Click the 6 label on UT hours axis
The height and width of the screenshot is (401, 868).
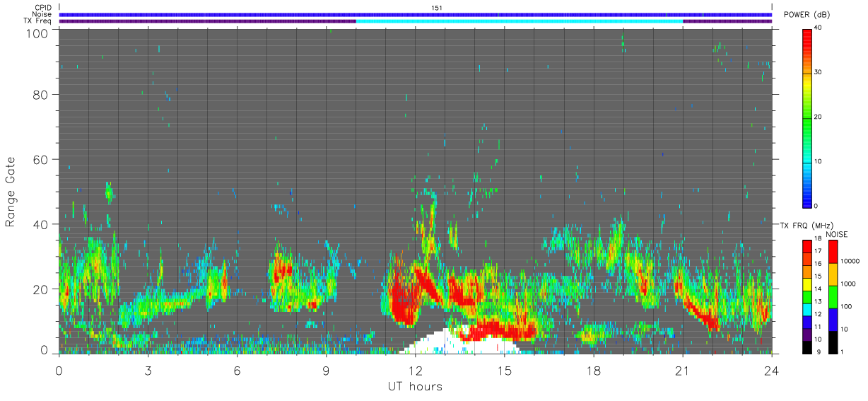[x=237, y=370]
